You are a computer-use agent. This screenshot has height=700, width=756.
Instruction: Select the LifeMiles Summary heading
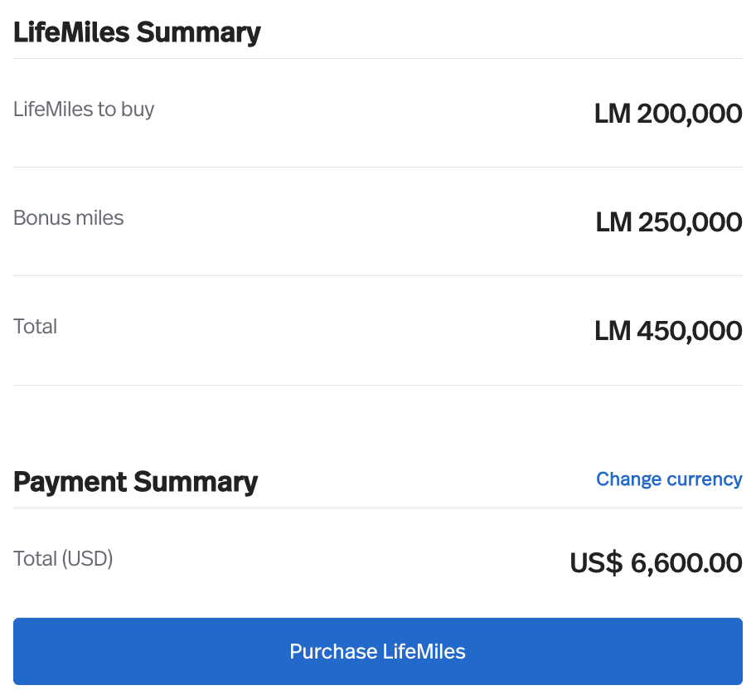(x=138, y=32)
